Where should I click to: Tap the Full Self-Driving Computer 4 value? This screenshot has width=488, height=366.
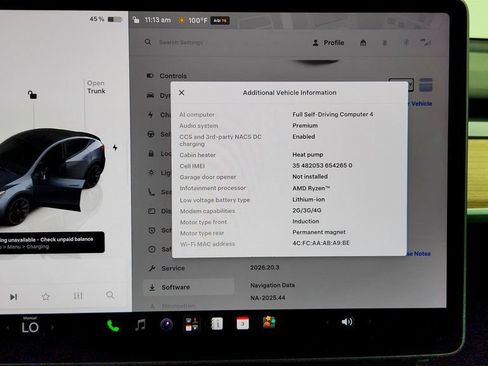coord(333,114)
